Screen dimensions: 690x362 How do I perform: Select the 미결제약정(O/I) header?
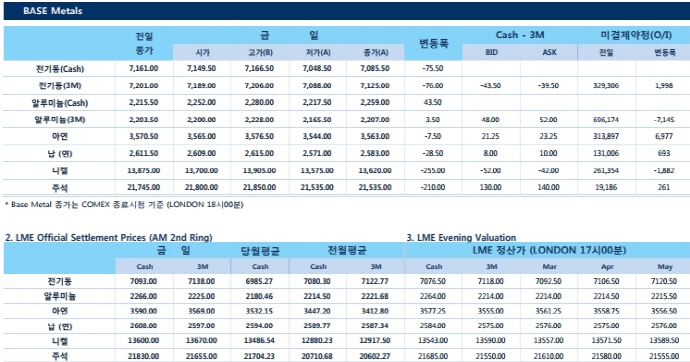pos(636,35)
